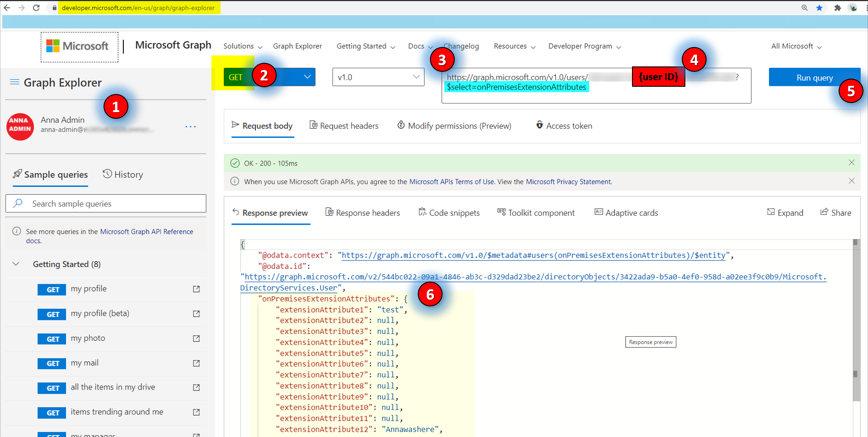Switch to the Response headers tab

tap(363, 212)
